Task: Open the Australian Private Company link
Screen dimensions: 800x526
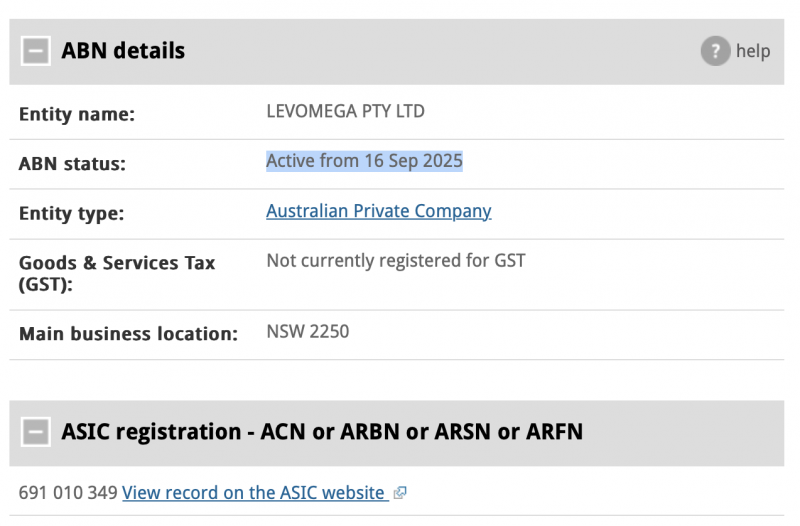Action: pyautogui.click(x=378, y=211)
